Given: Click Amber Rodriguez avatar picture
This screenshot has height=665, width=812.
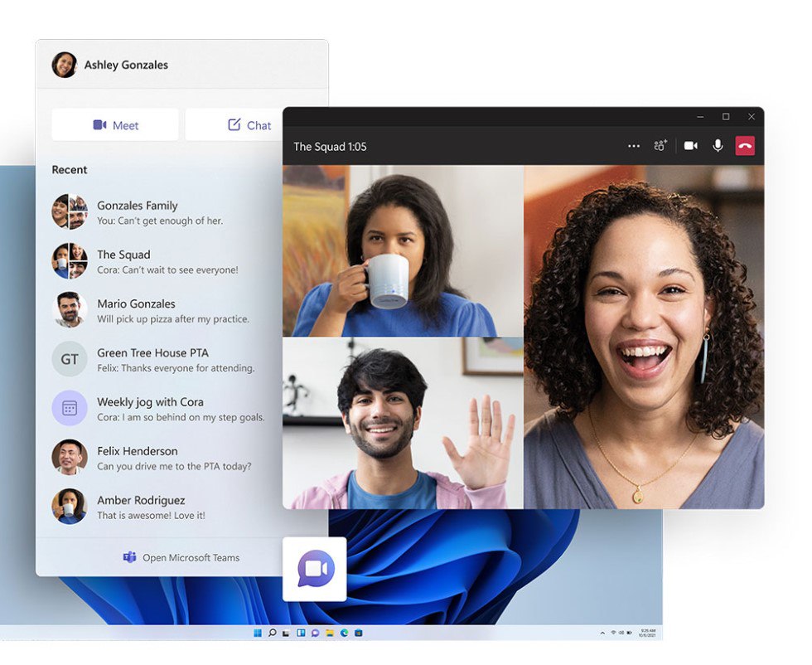Looking at the screenshot, I should click(70, 506).
